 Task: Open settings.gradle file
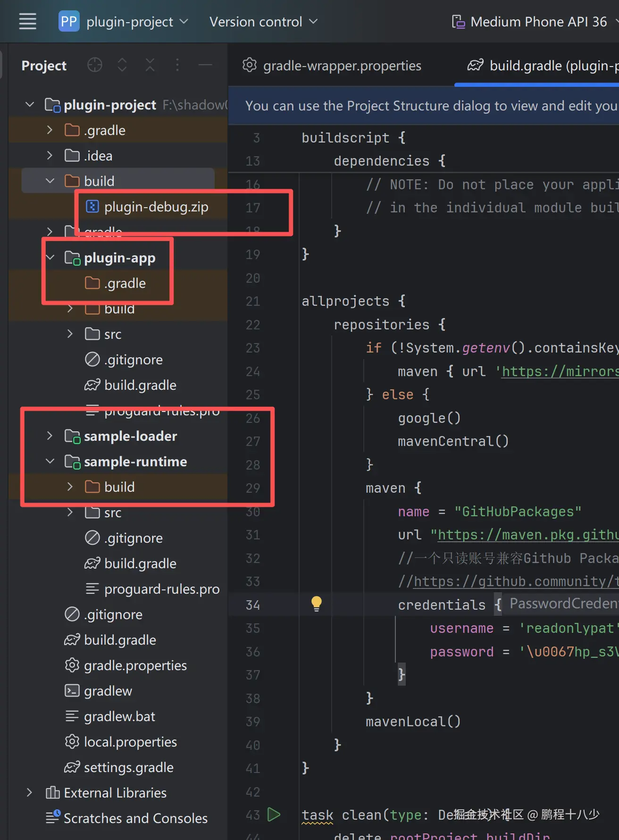128,768
